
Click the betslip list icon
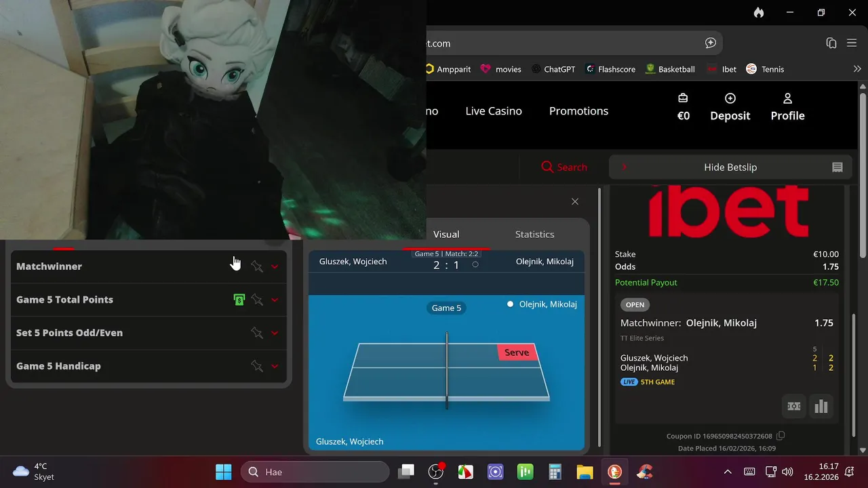[x=837, y=167]
